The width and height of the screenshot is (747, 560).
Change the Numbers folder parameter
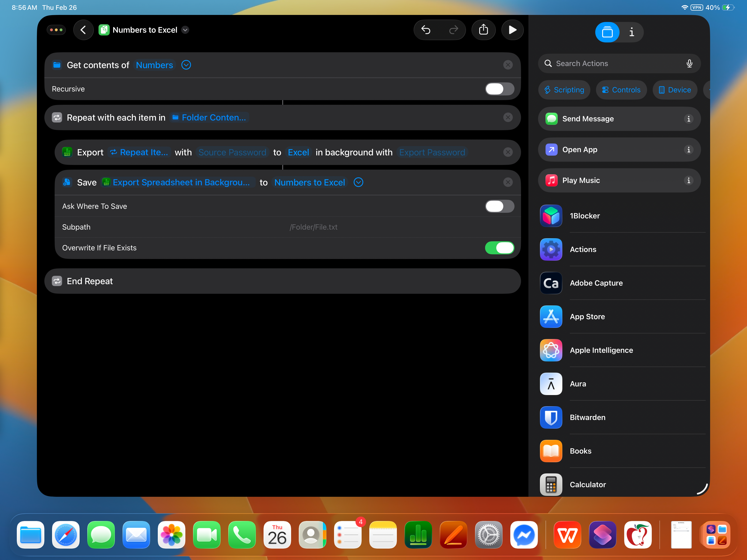(x=154, y=65)
